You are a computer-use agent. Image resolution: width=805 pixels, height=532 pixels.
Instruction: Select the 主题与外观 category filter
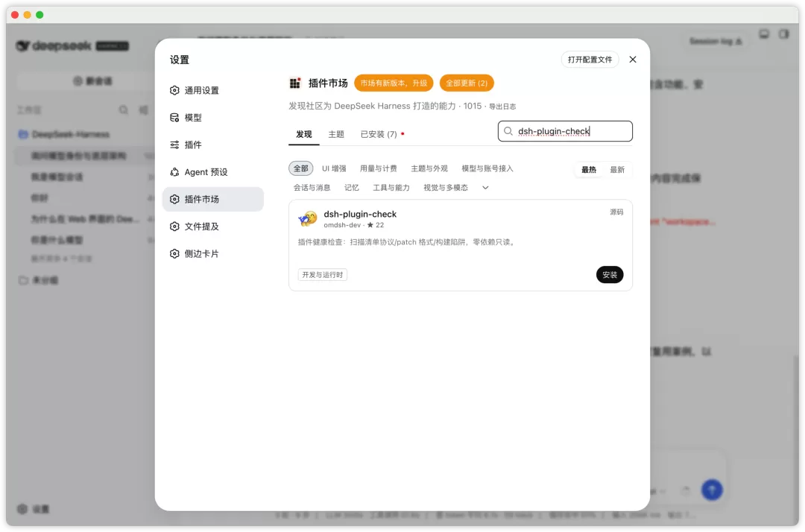tap(429, 168)
